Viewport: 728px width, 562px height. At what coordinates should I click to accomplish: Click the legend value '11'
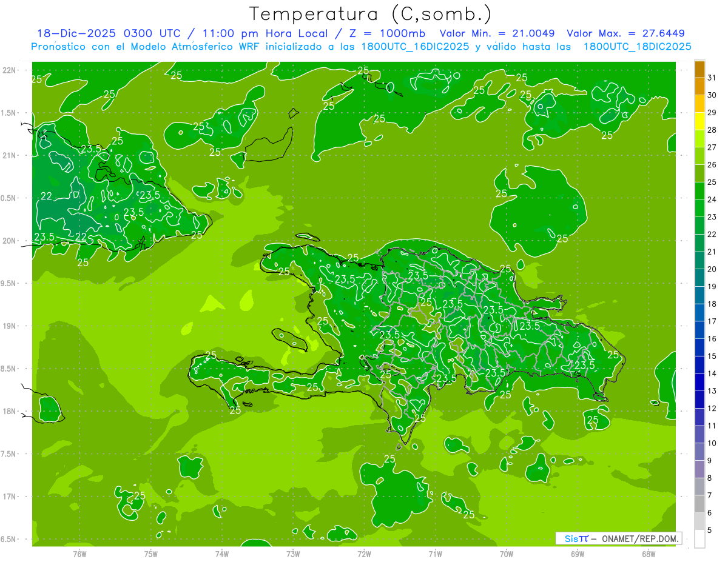point(712,426)
